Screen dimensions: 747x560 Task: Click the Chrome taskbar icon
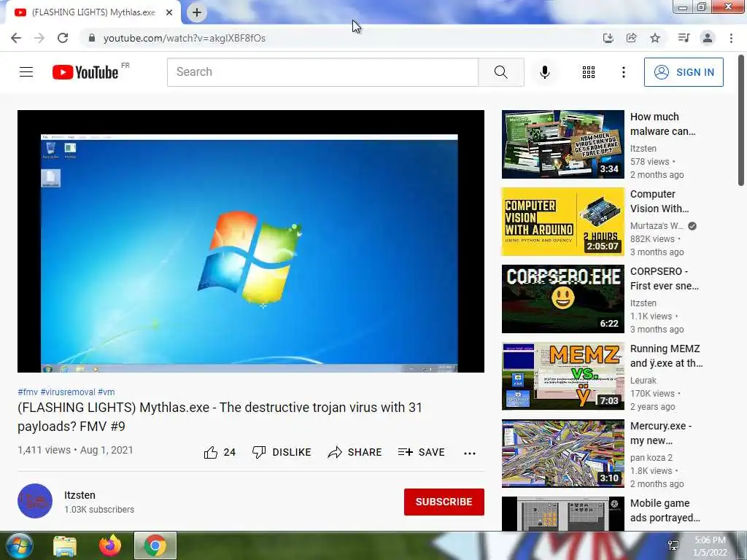coord(155,545)
